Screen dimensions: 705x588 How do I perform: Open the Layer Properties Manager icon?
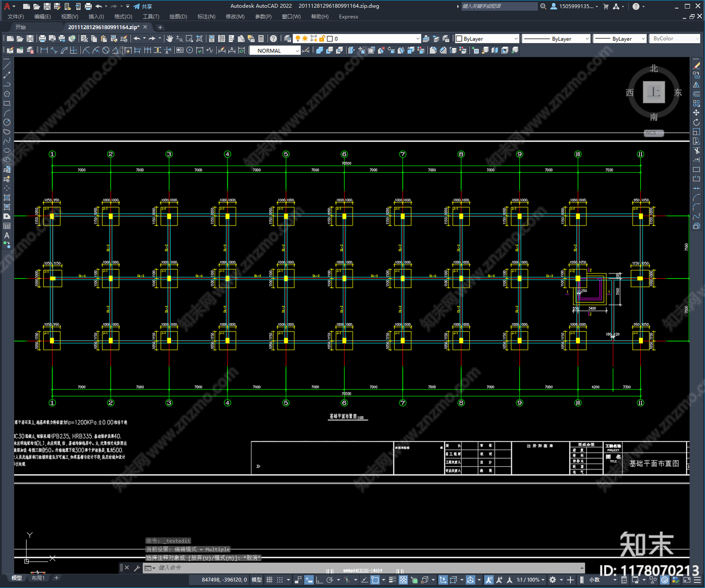(288, 39)
